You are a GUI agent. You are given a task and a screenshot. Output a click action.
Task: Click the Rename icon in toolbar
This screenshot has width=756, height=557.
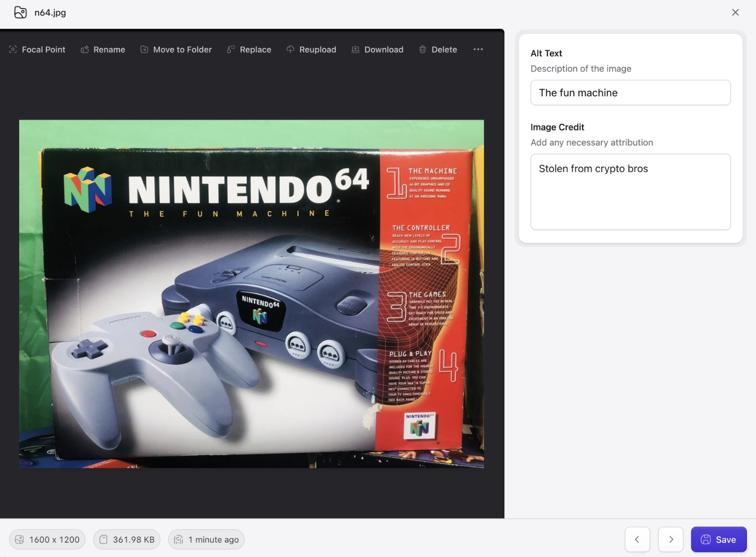pos(85,49)
